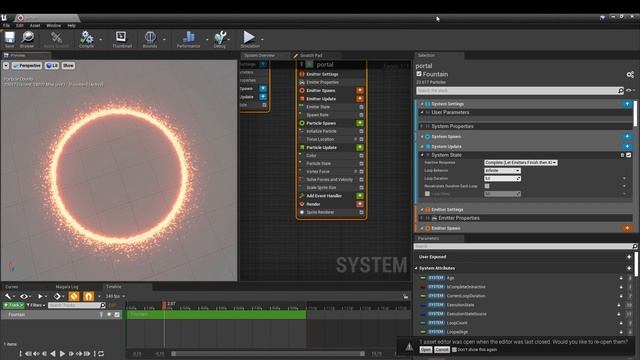Click the Perspective viewport button
The height and width of the screenshot is (360, 640).
pyautogui.click(x=27, y=65)
